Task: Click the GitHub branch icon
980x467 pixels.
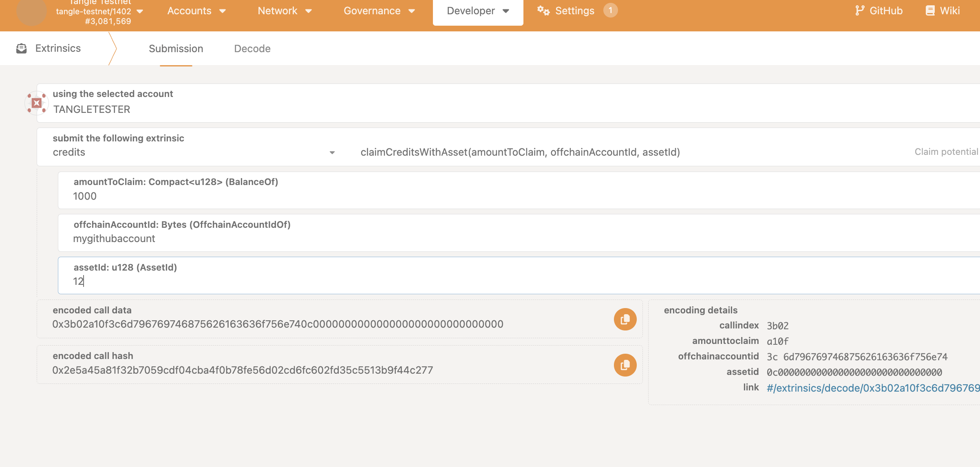Action: pyautogui.click(x=859, y=11)
